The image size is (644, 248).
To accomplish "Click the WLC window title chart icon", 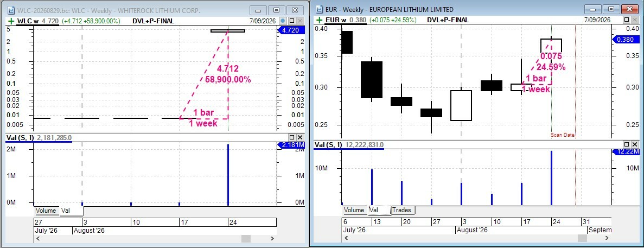I will (x=11, y=10).
